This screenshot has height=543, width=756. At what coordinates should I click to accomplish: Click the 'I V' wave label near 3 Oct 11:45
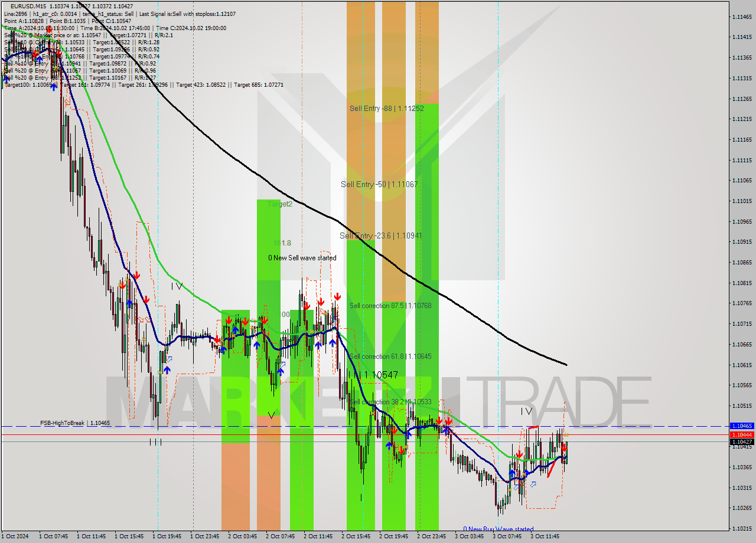[526, 411]
